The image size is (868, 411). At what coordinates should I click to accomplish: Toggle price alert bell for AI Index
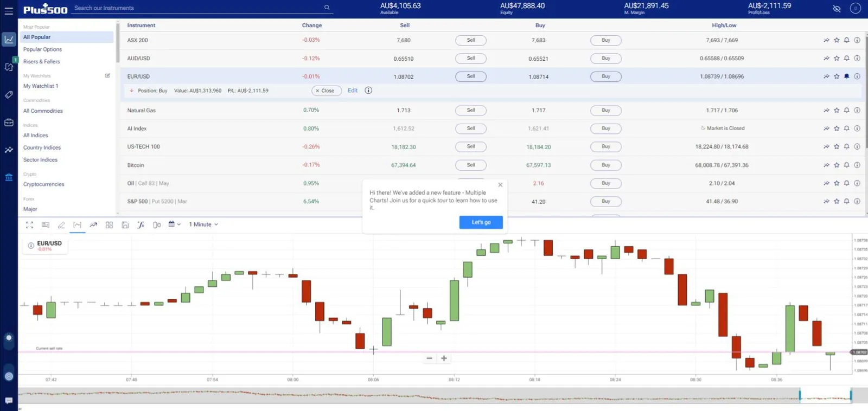coord(846,129)
